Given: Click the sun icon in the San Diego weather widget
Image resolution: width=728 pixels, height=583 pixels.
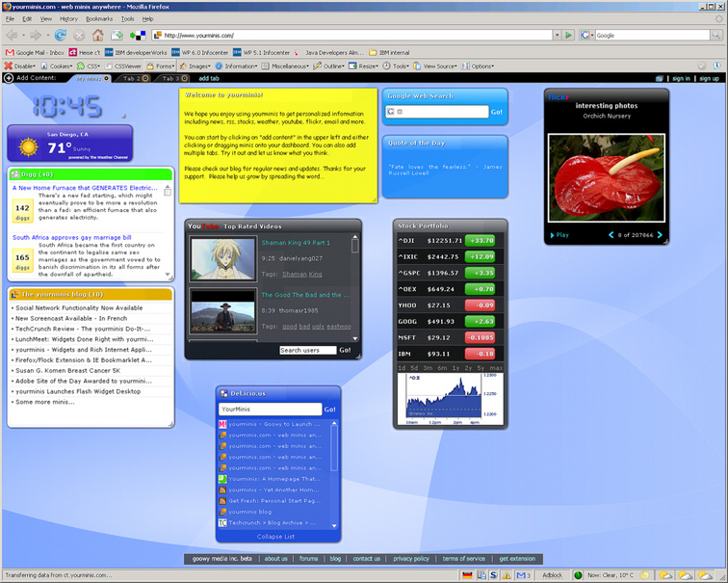Looking at the screenshot, I should click(28, 146).
